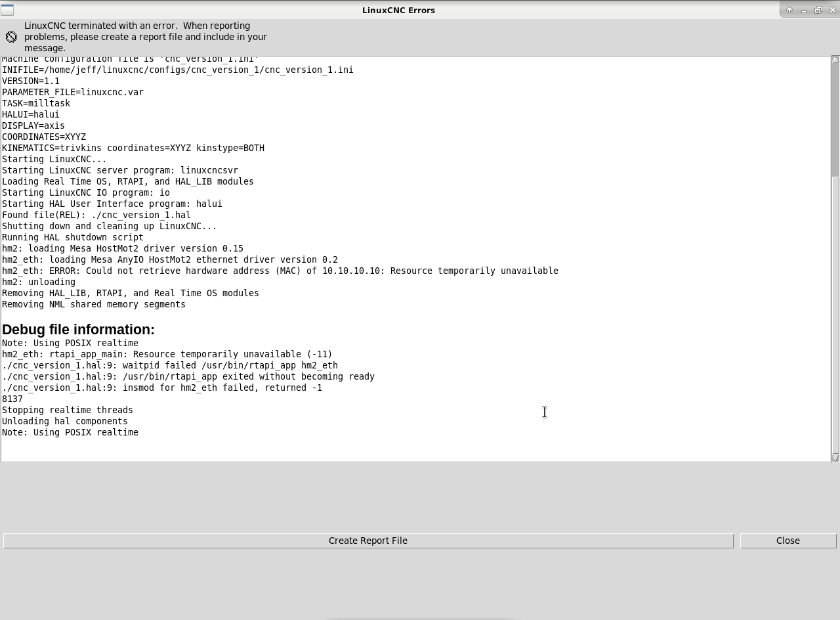Click 'Removing HAL_LIB, RTAPI' line

pyautogui.click(x=131, y=293)
